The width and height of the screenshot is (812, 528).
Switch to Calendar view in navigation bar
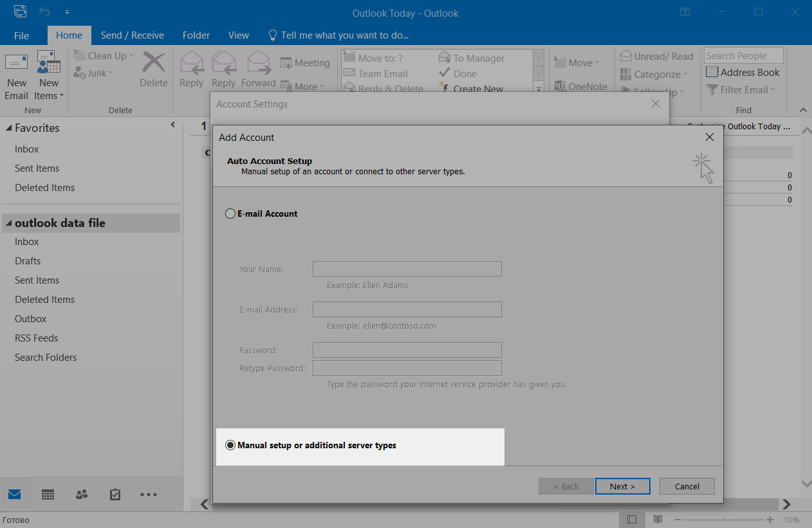pos(48,495)
